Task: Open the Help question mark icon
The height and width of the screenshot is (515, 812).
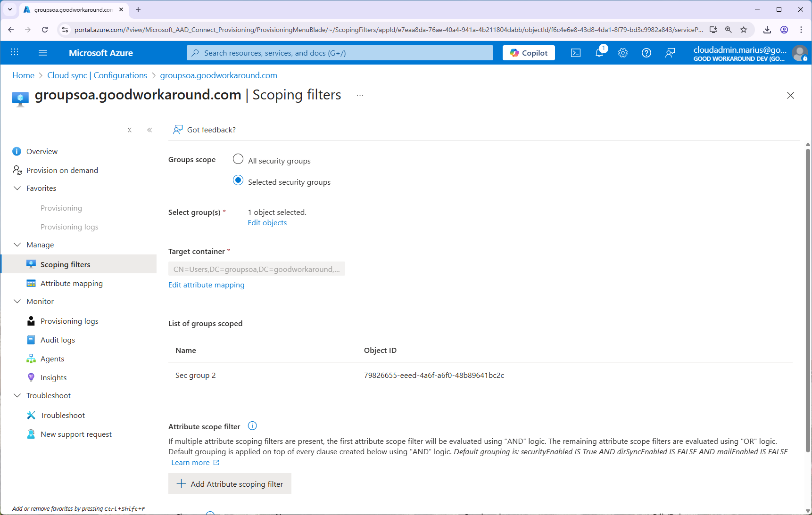Action: 646,53
